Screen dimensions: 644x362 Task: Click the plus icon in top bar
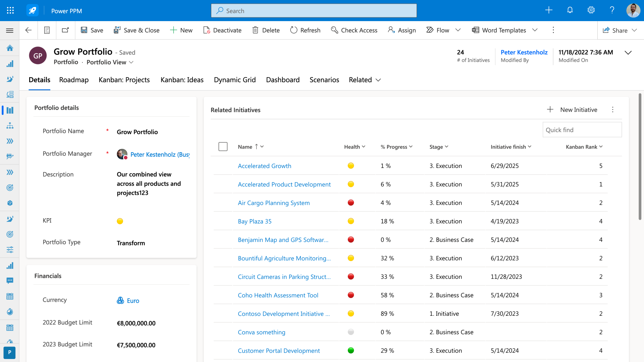[x=549, y=10]
